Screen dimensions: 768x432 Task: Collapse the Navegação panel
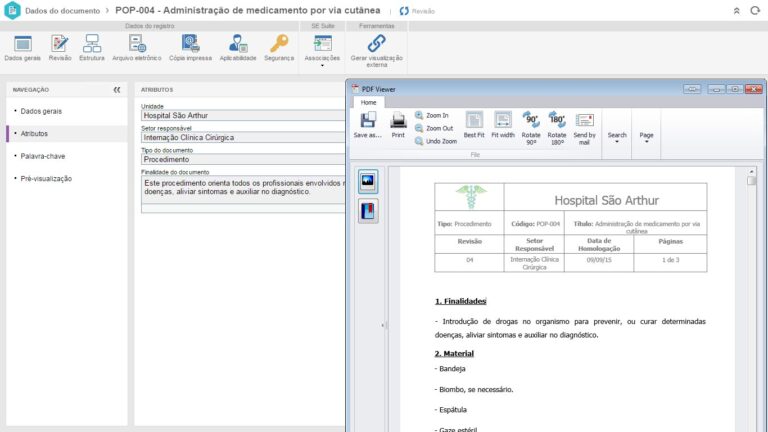click(x=116, y=89)
